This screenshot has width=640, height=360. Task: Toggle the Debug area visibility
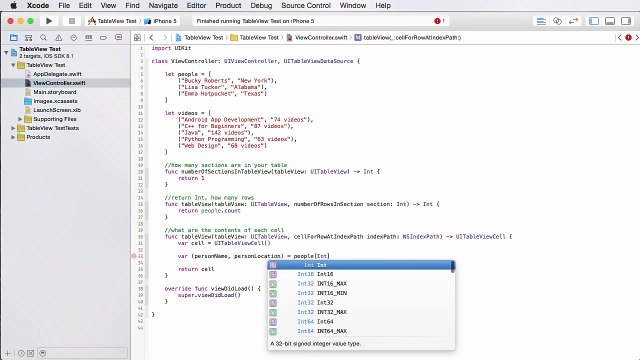(610, 21)
